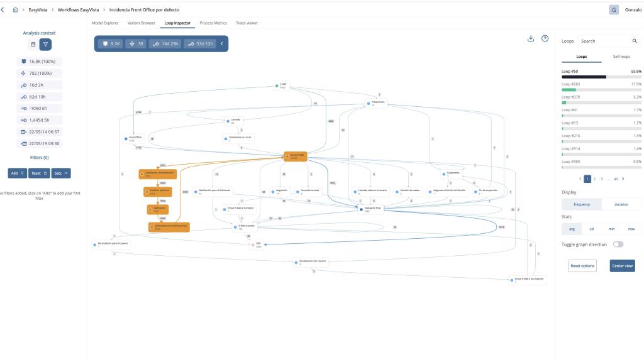
Task: Click the Reset options button
Action: tap(582, 266)
